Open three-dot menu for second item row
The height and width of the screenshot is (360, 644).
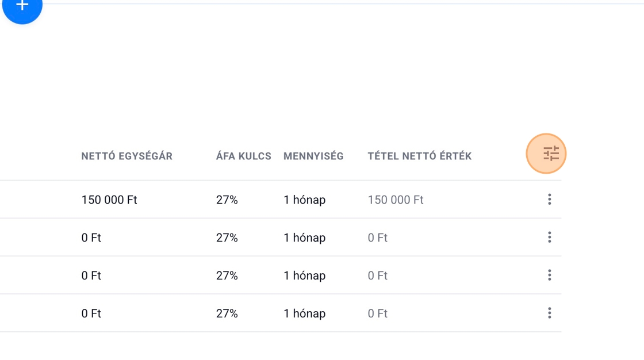click(x=550, y=237)
